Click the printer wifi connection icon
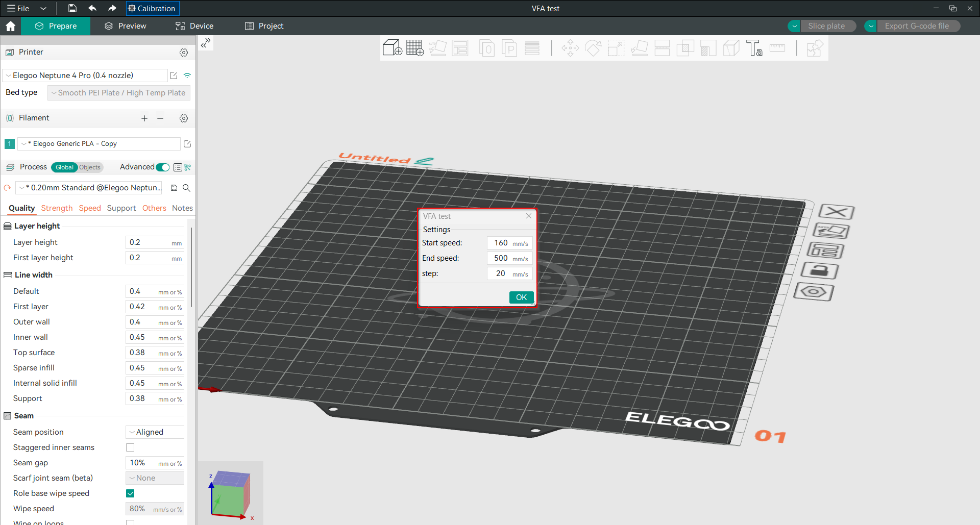The height and width of the screenshot is (525, 980). click(x=187, y=76)
